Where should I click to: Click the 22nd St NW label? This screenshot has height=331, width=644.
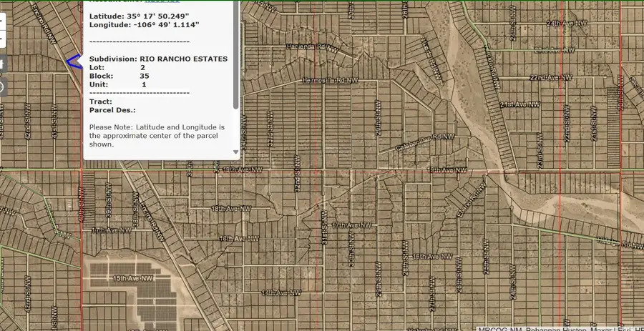567,122
